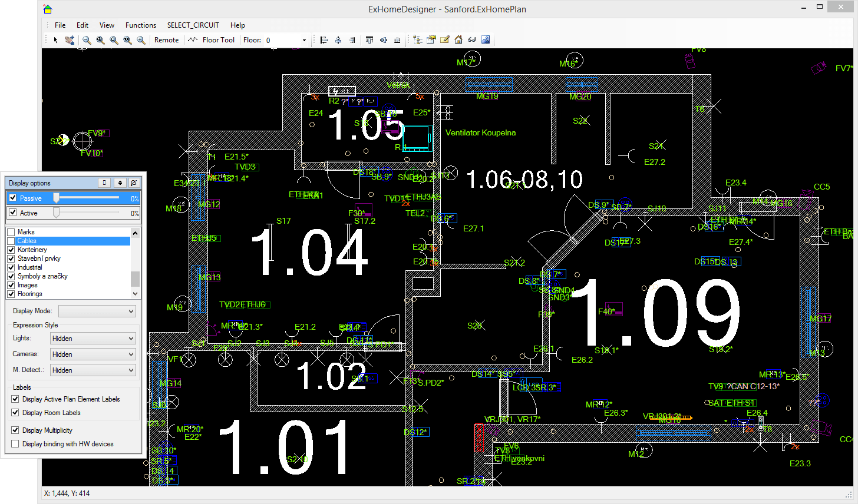Open the Functions menu
The image size is (858, 504).
pyautogui.click(x=140, y=25)
